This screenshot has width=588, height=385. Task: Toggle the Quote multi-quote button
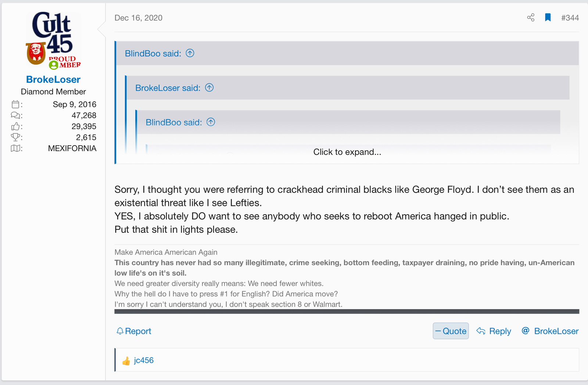point(451,331)
